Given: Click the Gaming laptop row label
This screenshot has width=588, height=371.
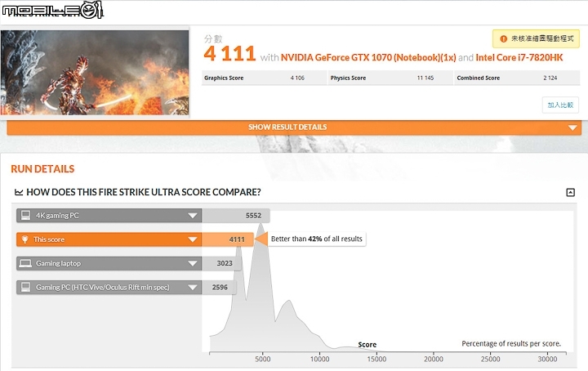Looking at the screenshot, I should point(59,264).
